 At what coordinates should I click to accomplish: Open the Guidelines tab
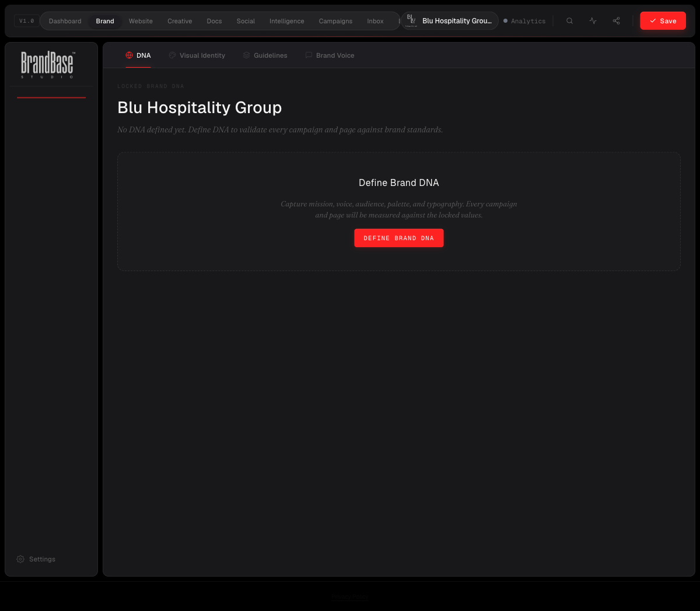click(265, 55)
